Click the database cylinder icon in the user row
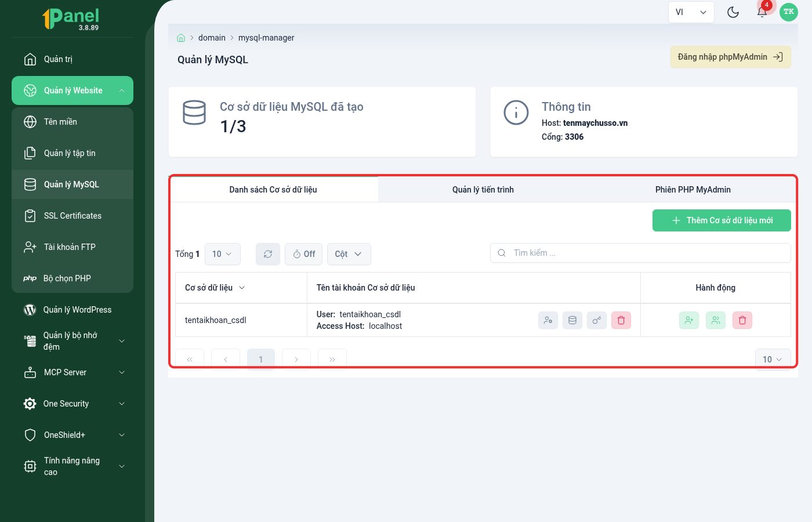Image resolution: width=812 pixels, height=522 pixels. [572, 320]
